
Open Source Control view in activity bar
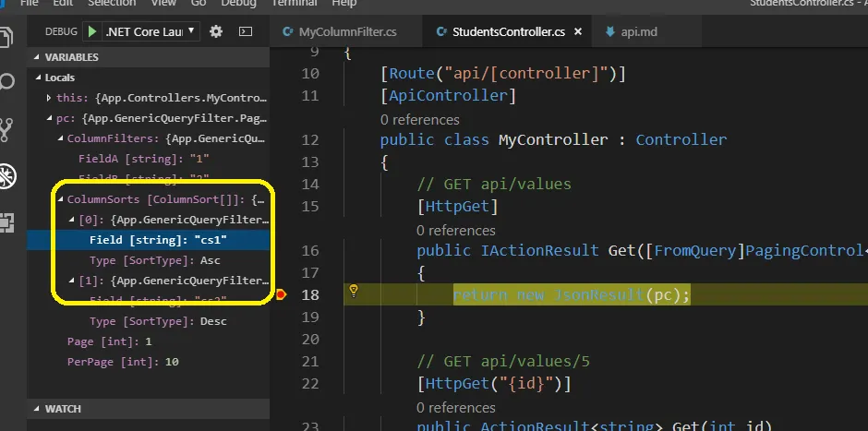(x=6, y=129)
